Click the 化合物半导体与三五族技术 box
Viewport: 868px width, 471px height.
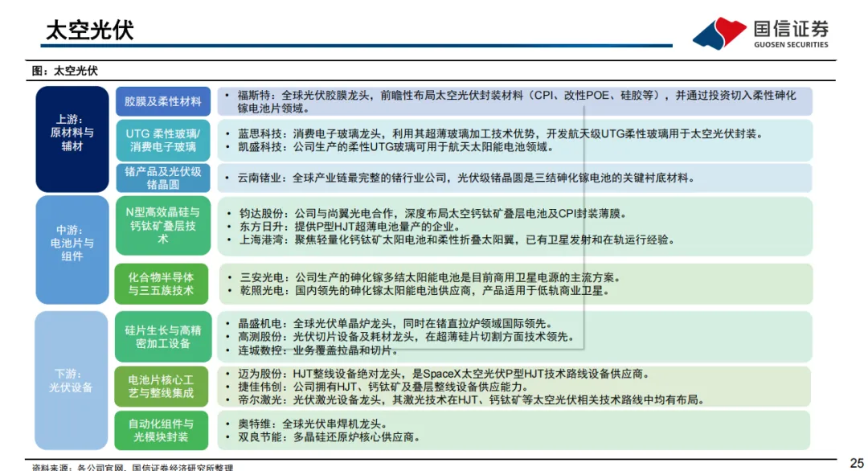coord(161,284)
